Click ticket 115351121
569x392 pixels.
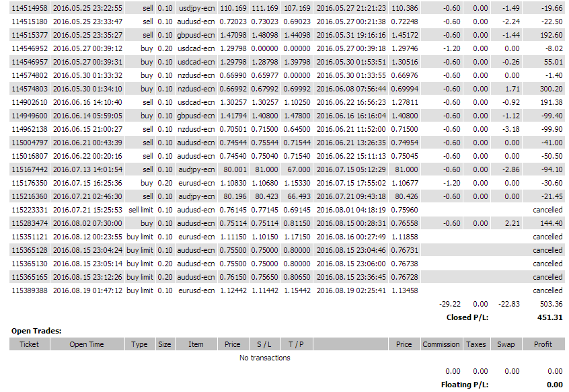30,237
